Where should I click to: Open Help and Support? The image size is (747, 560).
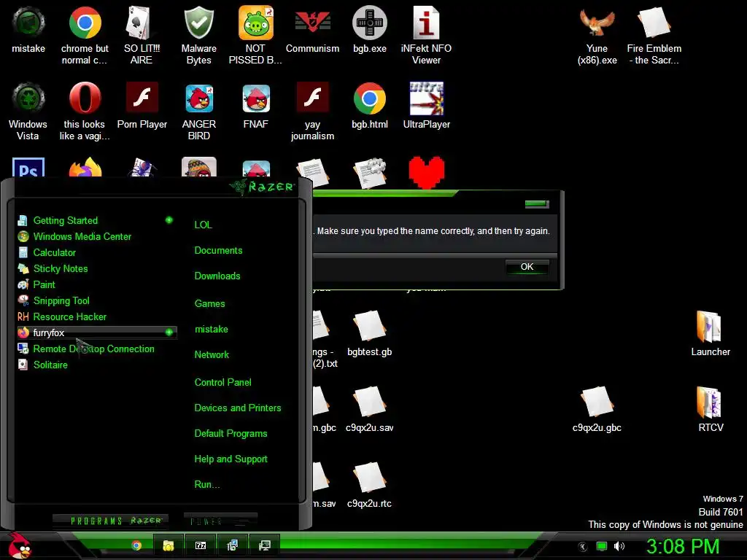coord(231,459)
